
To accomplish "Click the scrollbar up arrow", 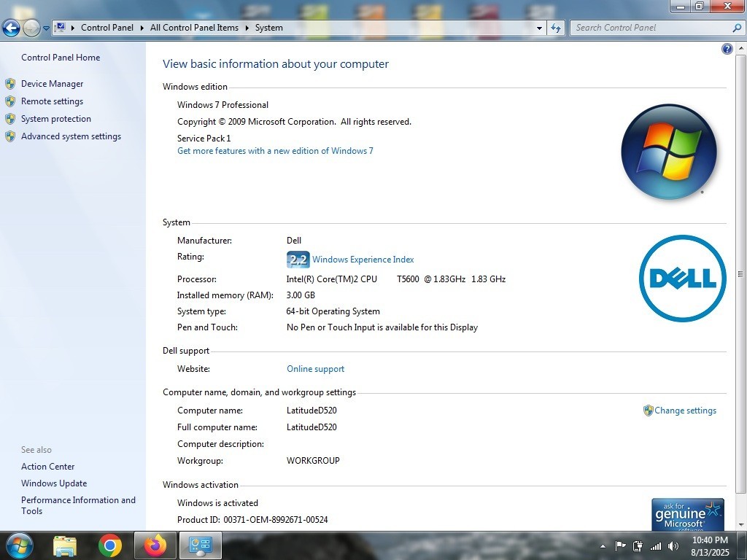I will pos(740,48).
